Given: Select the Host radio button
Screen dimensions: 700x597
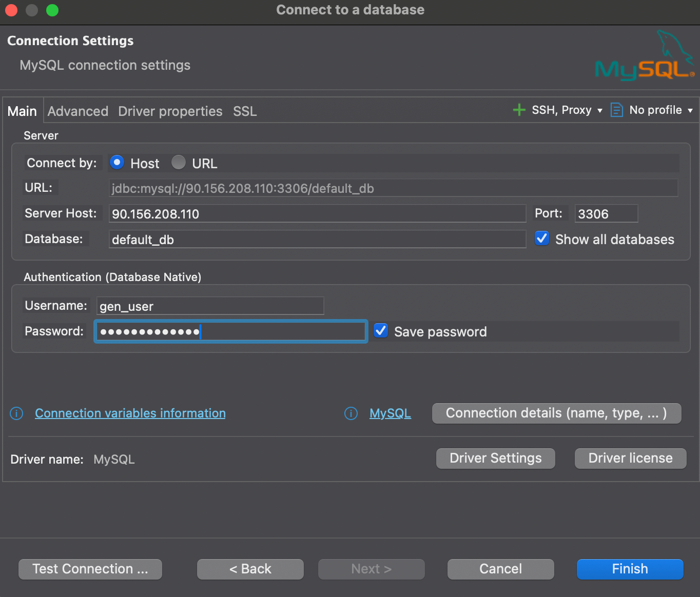Looking at the screenshot, I should point(117,163).
